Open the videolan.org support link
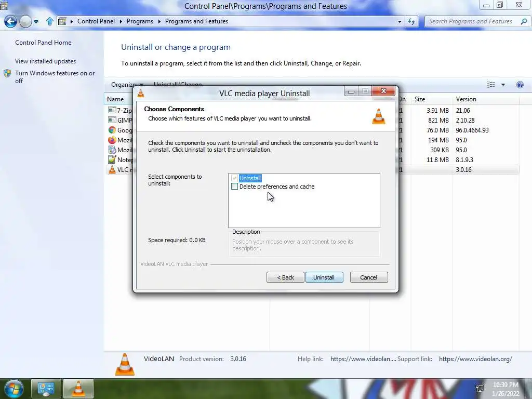The width and height of the screenshot is (532, 399). 475,358
